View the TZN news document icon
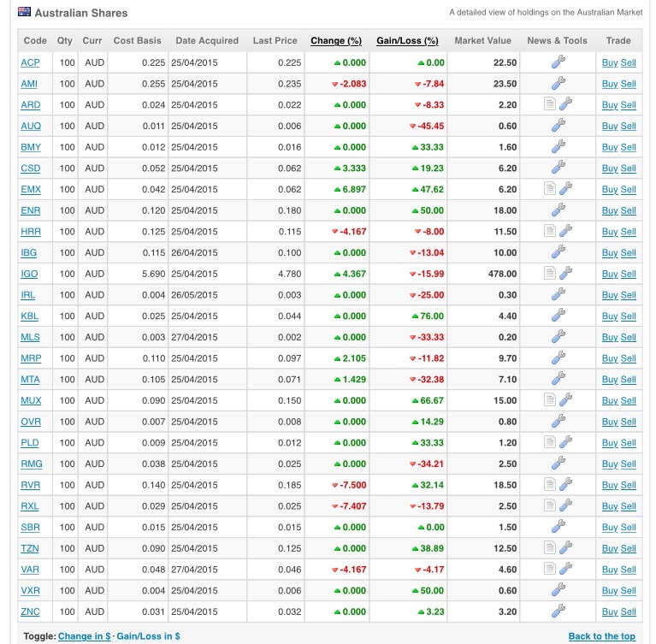The image size is (656, 644). [x=550, y=547]
